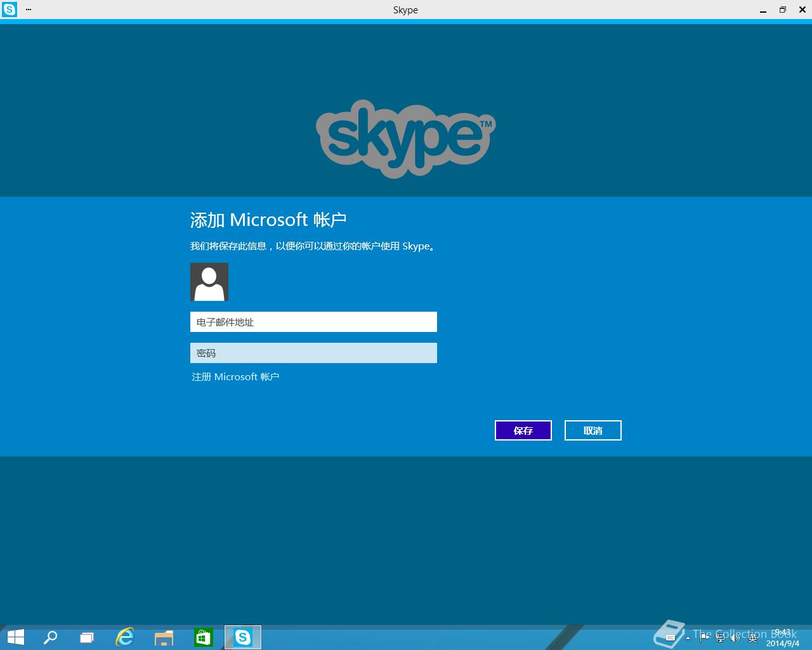Viewport: 812px width, 650px height.
Task: Restore the Skype window size
Action: click(x=783, y=10)
